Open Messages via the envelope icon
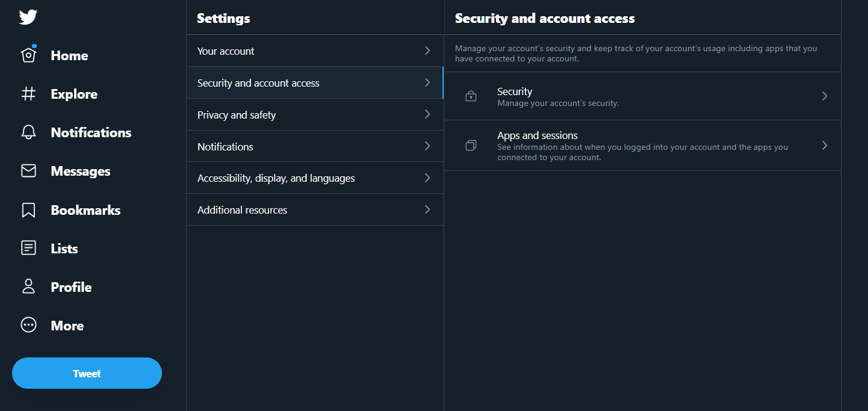Viewport: 868px width, 411px height. tap(28, 171)
